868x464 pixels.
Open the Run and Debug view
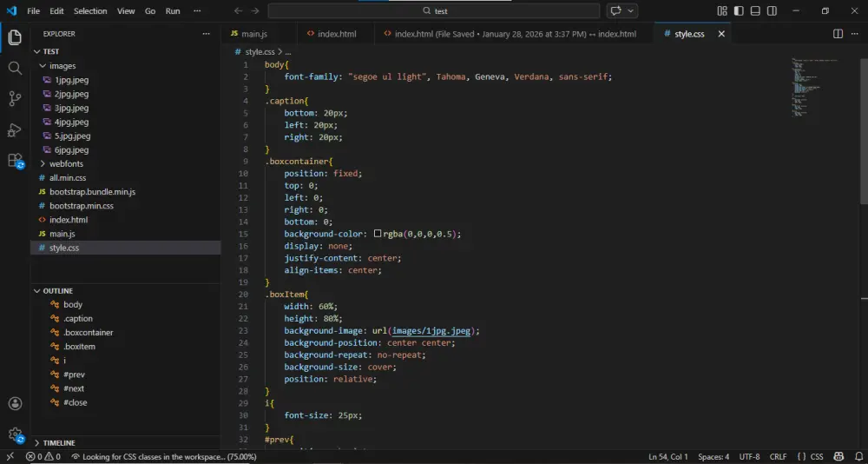point(15,130)
